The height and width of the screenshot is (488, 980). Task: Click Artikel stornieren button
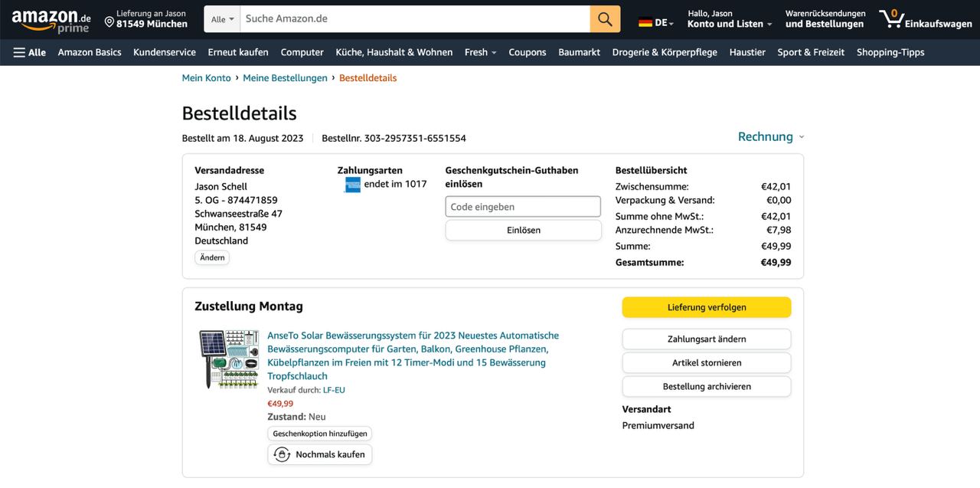(x=706, y=363)
